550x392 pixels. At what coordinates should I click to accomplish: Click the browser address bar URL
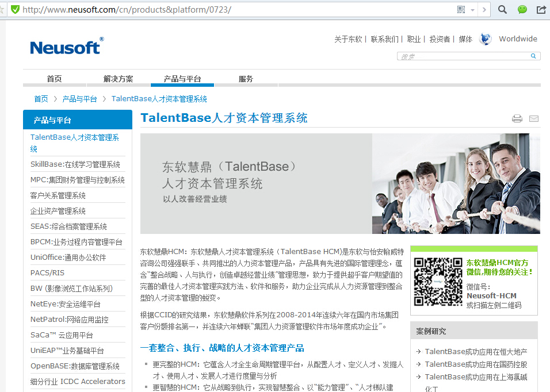127,9
